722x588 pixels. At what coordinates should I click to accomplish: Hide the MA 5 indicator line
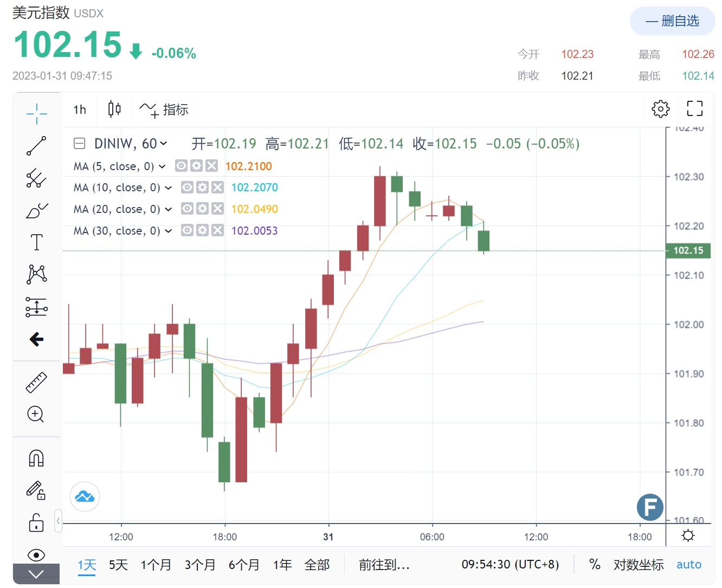click(182, 166)
